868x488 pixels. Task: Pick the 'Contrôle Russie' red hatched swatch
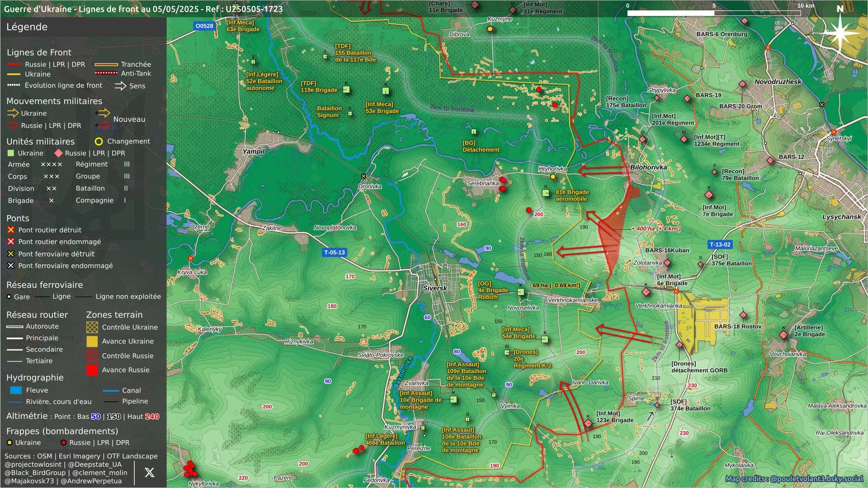click(92, 356)
